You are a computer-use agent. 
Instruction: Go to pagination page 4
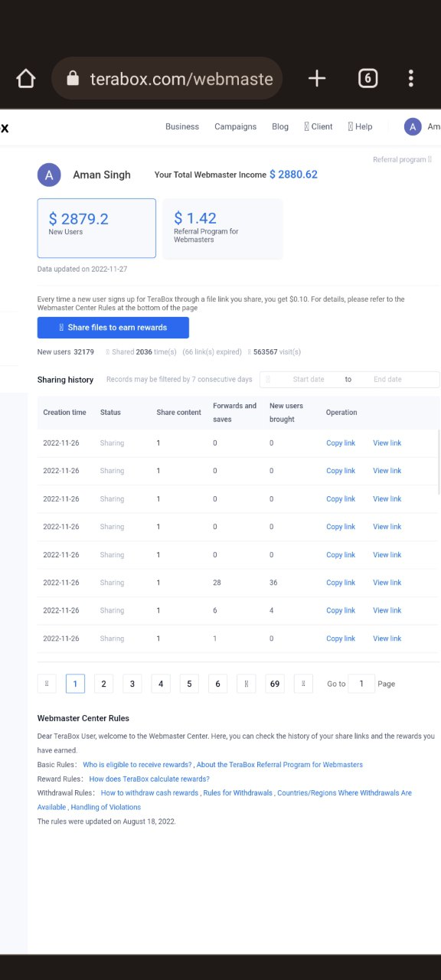[161, 684]
